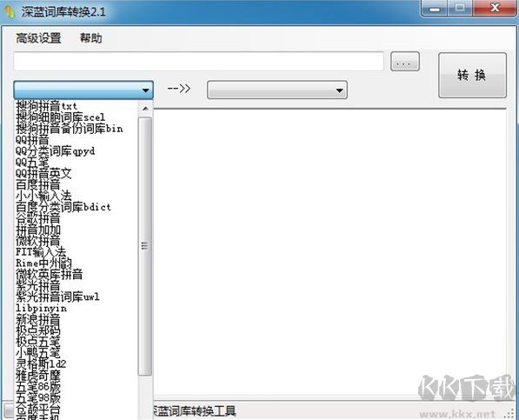Select libpinyin from the format list

tap(42, 308)
